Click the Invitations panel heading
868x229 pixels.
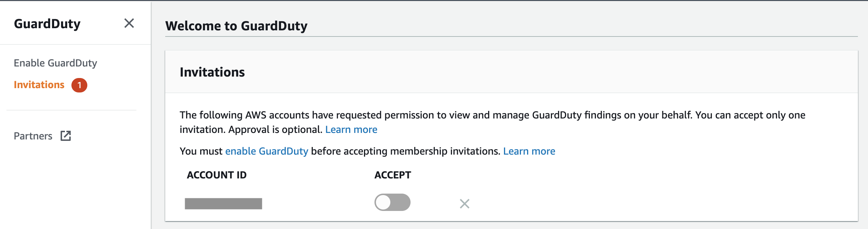(x=212, y=72)
